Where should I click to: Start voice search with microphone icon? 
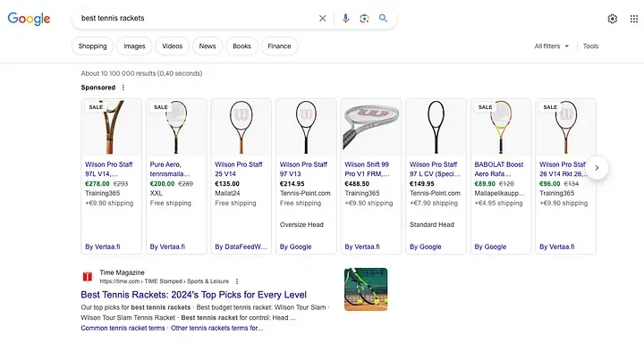pyautogui.click(x=345, y=19)
